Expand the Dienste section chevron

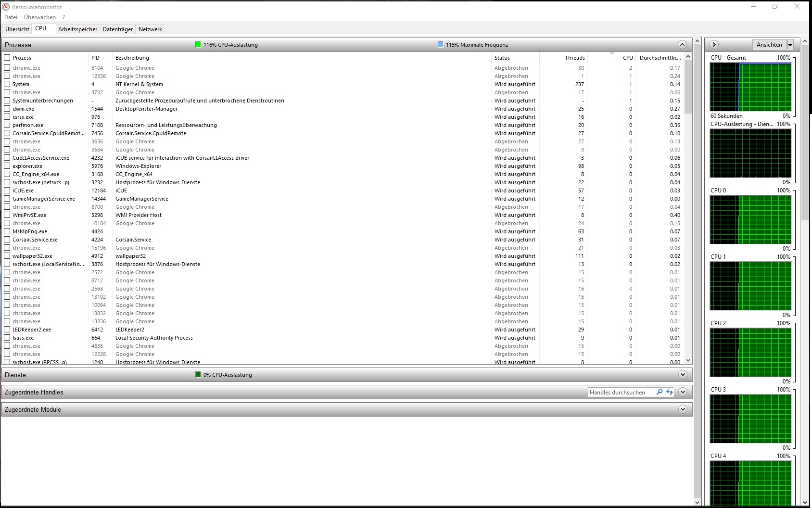click(x=682, y=375)
